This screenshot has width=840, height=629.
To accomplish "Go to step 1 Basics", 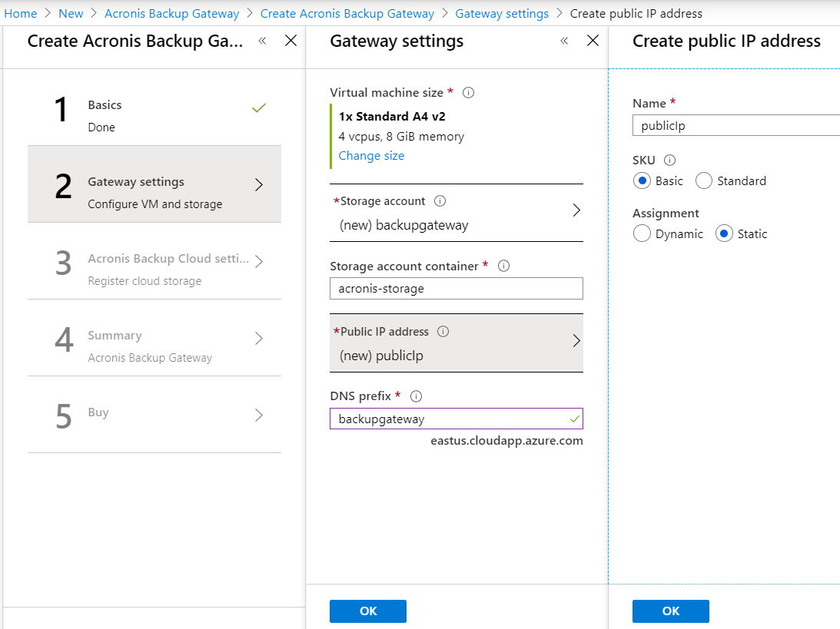I will pos(154,108).
